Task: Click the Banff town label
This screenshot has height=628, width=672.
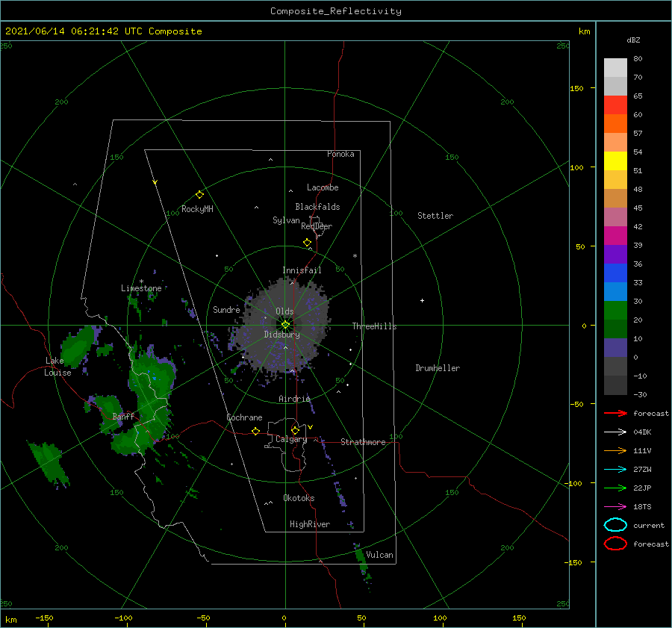Action: [x=123, y=416]
